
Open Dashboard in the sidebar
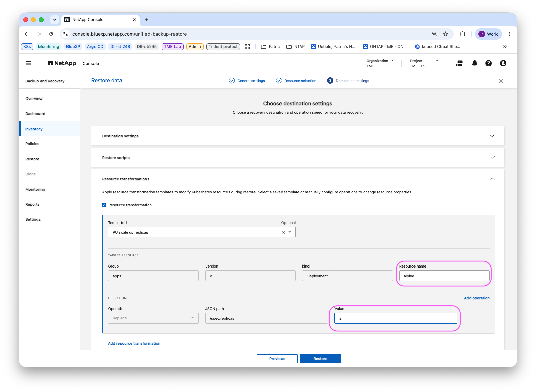[35, 114]
